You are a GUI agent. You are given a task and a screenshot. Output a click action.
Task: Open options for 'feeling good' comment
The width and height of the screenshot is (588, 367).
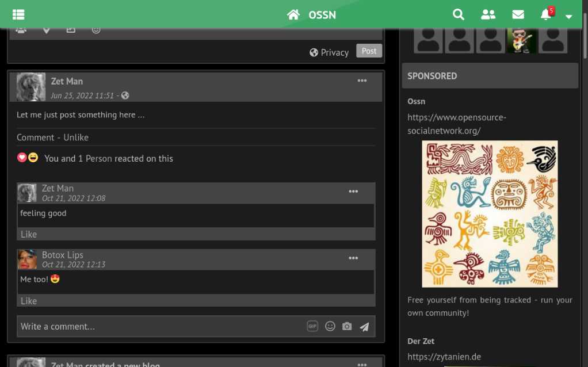click(x=353, y=192)
